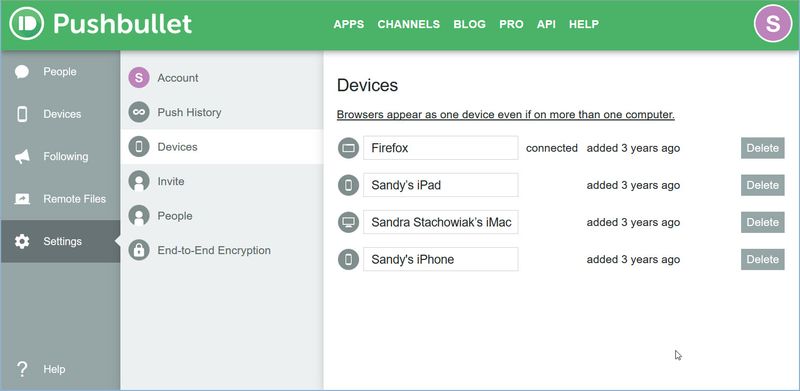Click the Pushbullet logo icon
The height and width of the screenshot is (391, 800).
pos(27,23)
